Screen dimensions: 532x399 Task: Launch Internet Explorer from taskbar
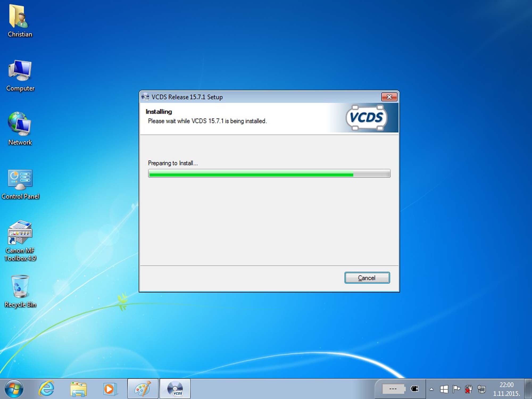pos(47,389)
